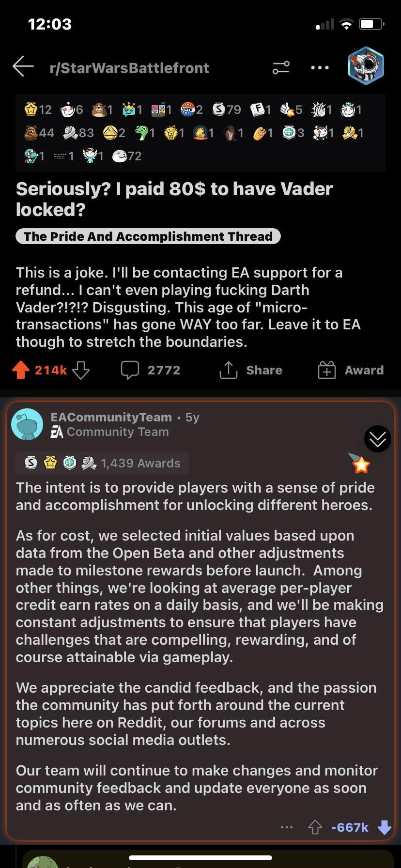
Task: Open the comment sort options icon
Action: tap(280, 68)
